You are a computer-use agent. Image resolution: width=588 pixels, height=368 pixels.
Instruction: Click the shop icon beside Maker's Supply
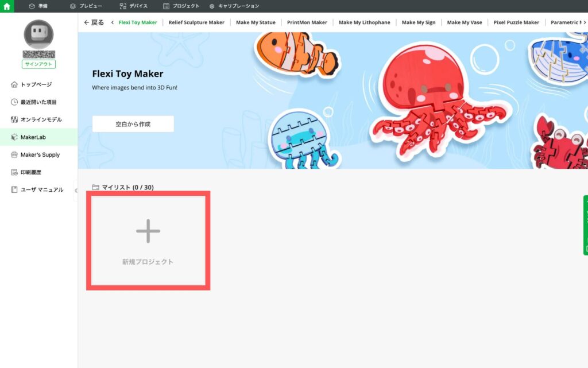pyautogui.click(x=14, y=155)
